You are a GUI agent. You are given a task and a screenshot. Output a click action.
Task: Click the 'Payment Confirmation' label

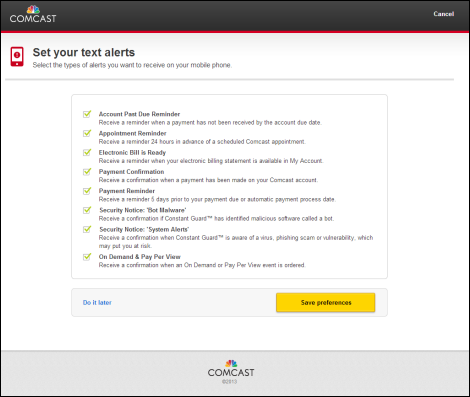point(131,172)
